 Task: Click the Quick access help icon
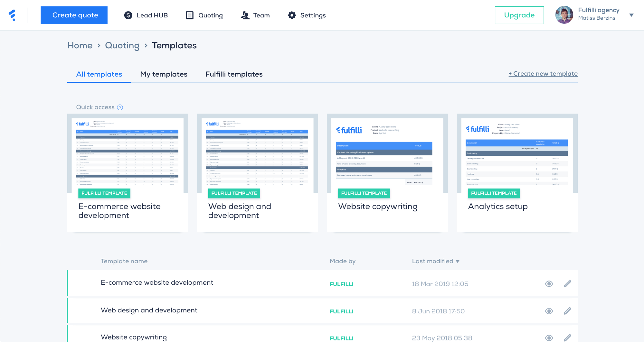(x=120, y=107)
